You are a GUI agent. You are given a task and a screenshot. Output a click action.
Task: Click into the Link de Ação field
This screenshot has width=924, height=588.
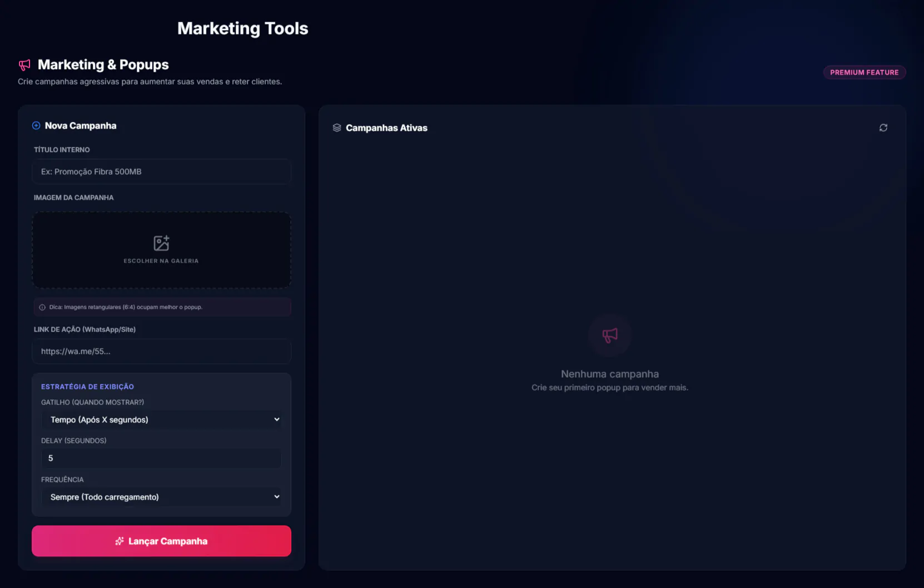coord(161,352)
